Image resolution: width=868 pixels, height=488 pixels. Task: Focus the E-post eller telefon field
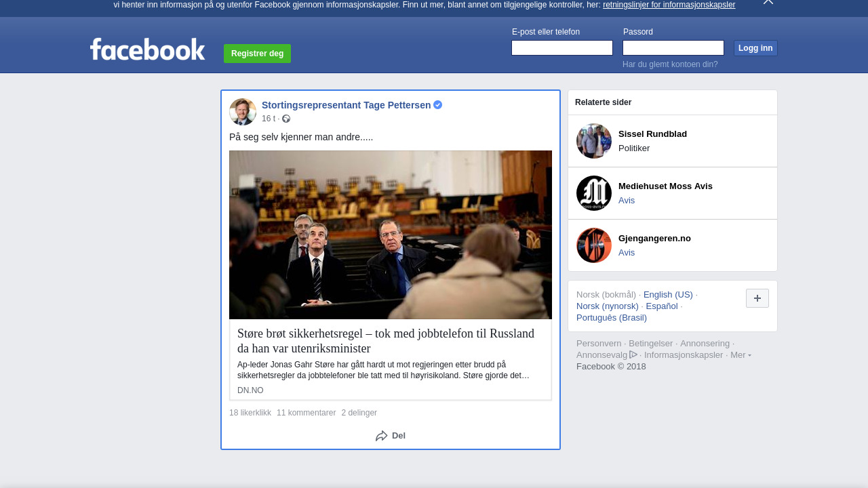point(562,48)
